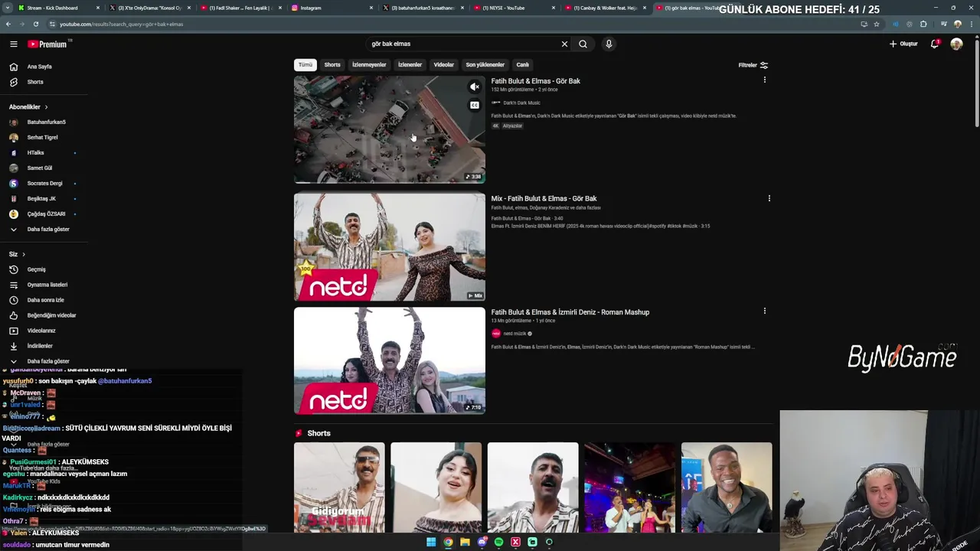Click the browser address bar URL

pos(121,24)
